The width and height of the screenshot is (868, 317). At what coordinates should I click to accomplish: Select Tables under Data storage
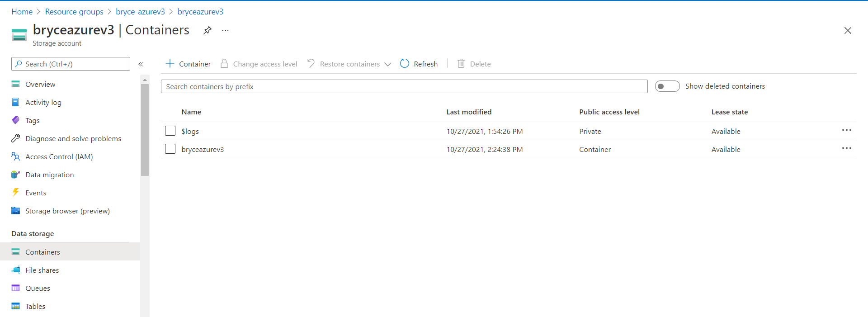(35, 306)
